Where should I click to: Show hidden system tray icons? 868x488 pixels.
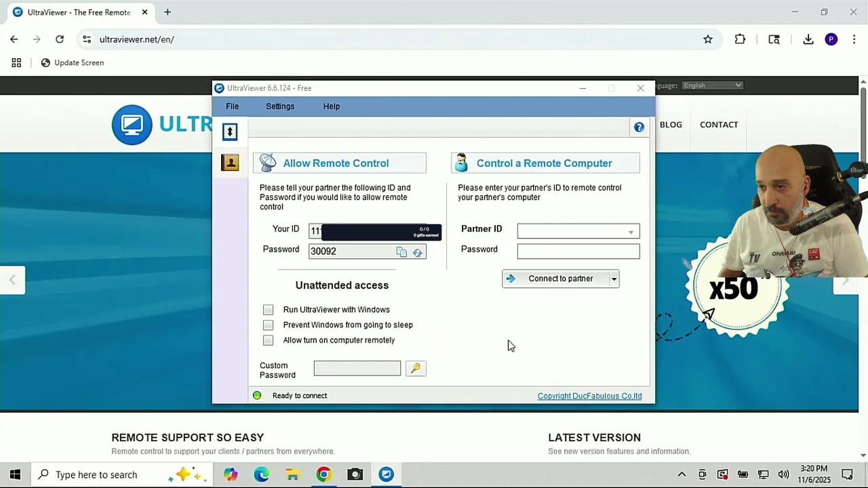coord(682,474)
